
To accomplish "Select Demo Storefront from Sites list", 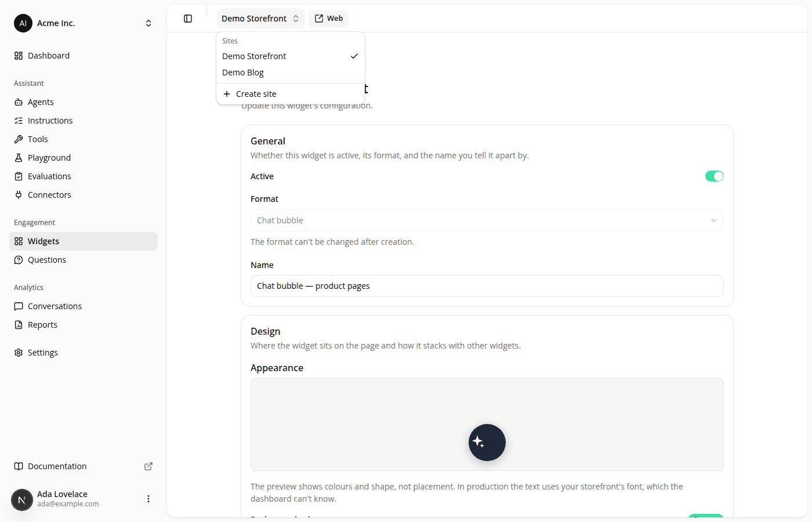I will 291,56.
